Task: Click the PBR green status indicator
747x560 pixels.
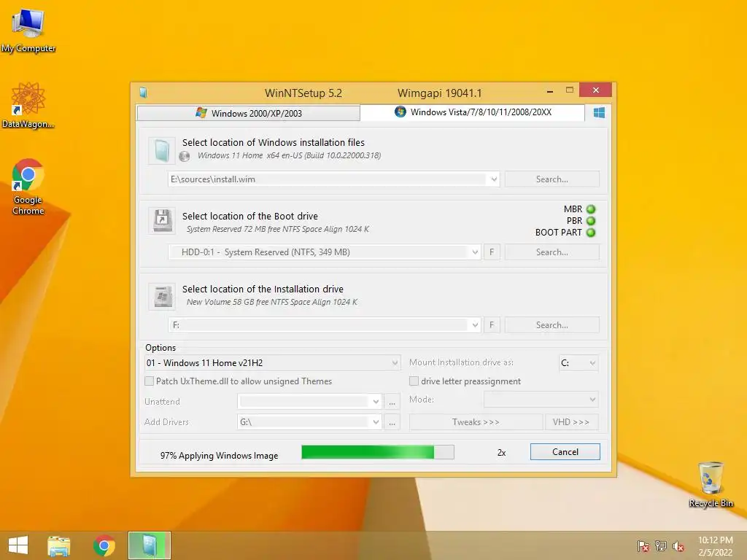Action: pos(591,221)
